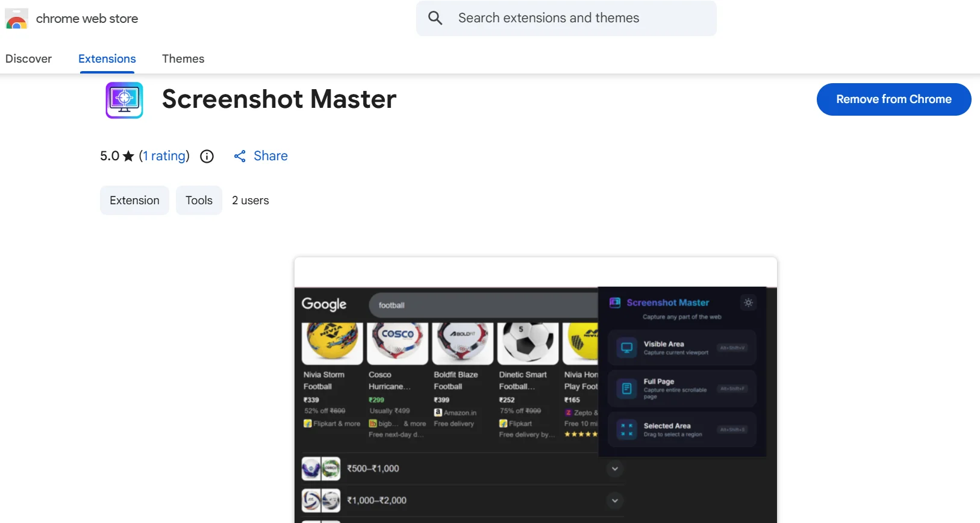Click the Screenshot Master page title
980x523 pixels.
coord(279,99)
